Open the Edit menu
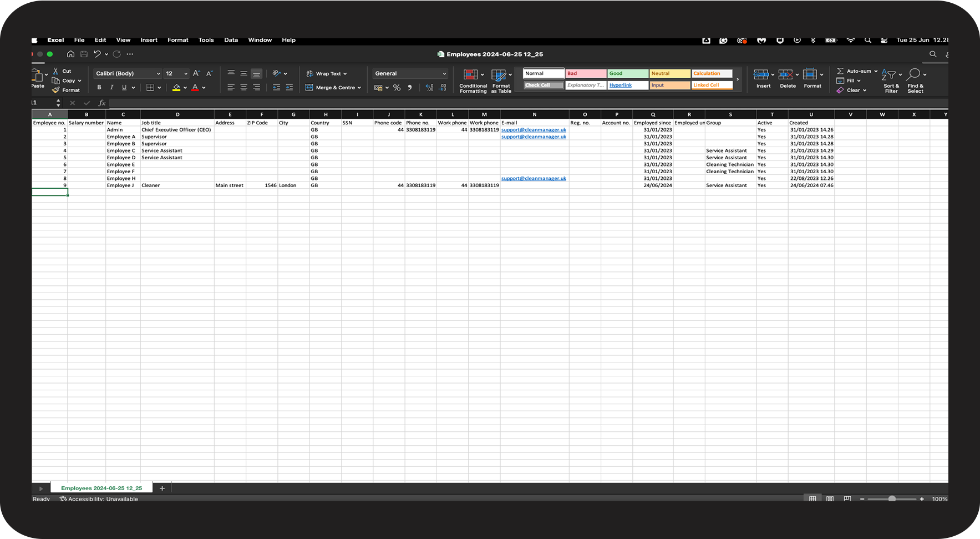This screenshot has width=980, height=539. pyautogui.click(x=100, y=40)
